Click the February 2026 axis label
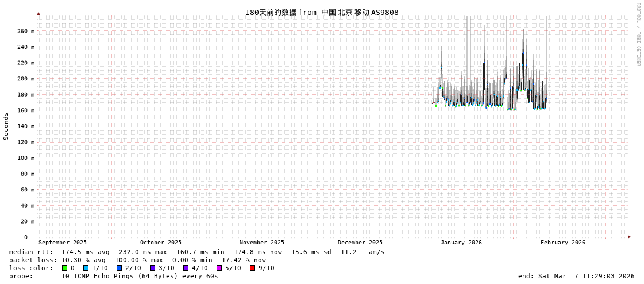The image size is (644, 284). pos(562,243)
